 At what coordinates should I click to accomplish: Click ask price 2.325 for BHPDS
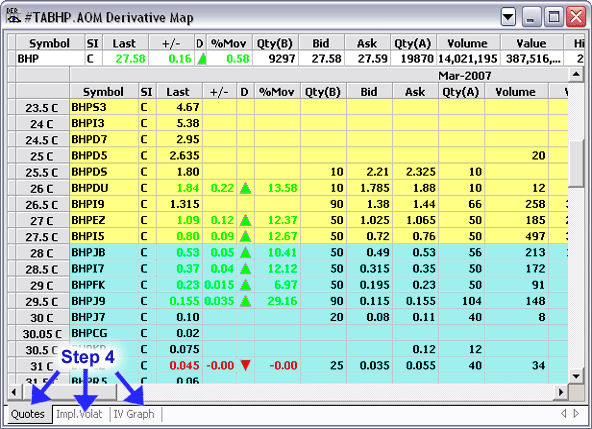point(421,172)
